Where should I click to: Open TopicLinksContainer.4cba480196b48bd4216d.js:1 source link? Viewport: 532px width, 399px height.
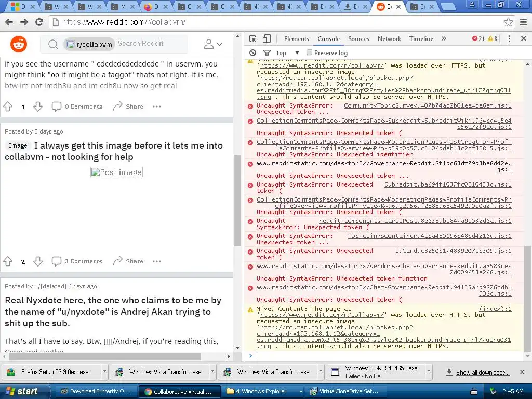coord(430,236)
